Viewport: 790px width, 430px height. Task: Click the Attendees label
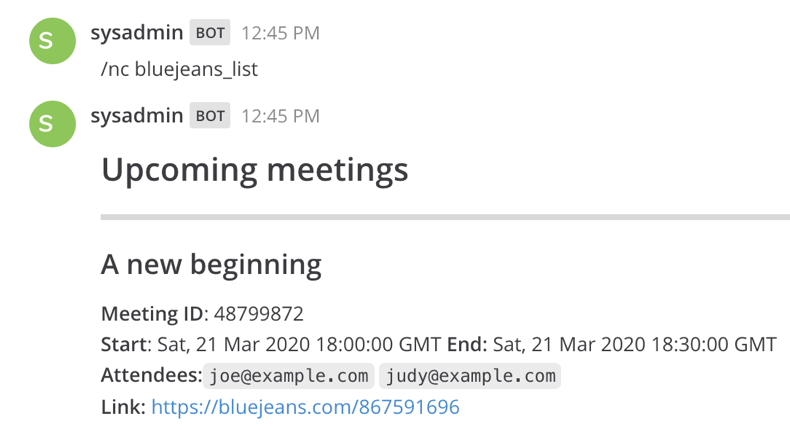(x=150, y=376)
